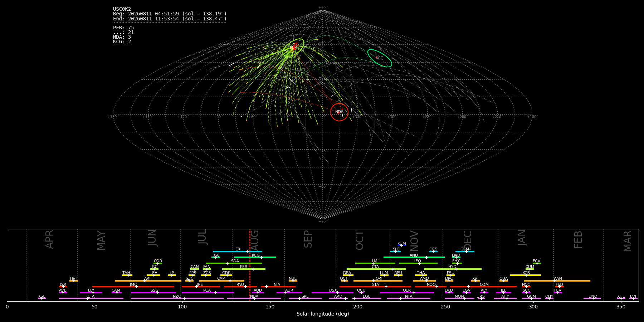This screenshot has height=322, width=644.
Task: Click the PER shower bar in timeline
Action: click(x=244, y=269)
